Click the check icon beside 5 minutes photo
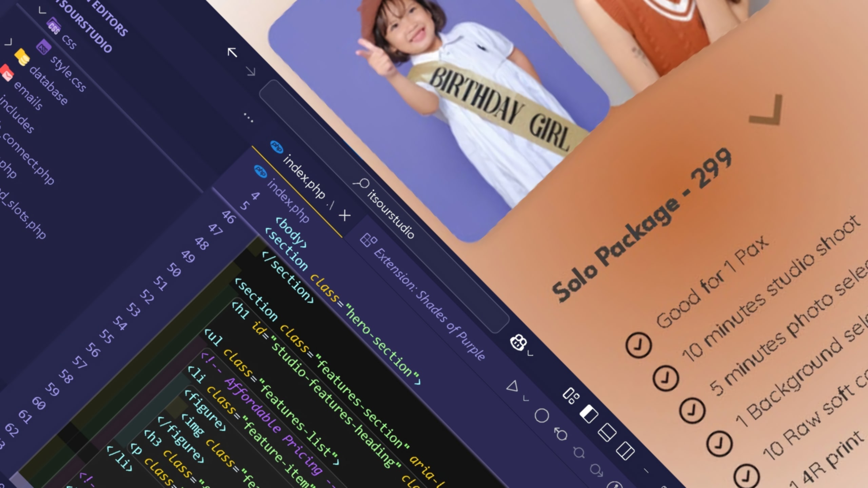The height and width of the screenshot is (488, 868). pyautogui.click(x=692, y=410)
